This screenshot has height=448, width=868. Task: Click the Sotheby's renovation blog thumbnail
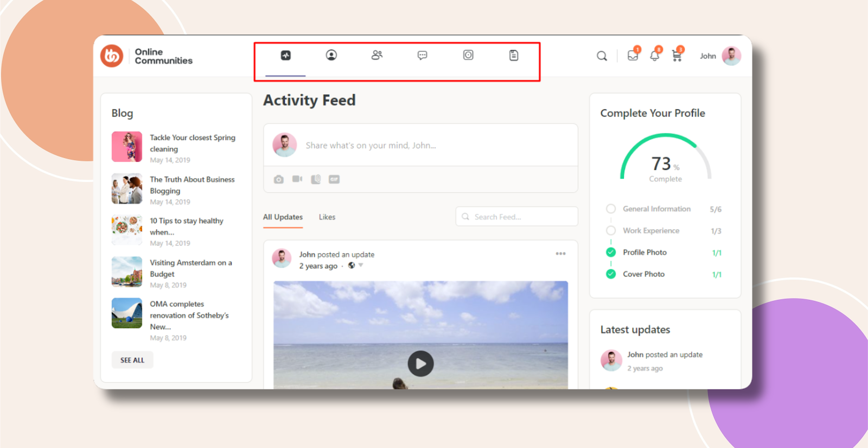(127, 313)
